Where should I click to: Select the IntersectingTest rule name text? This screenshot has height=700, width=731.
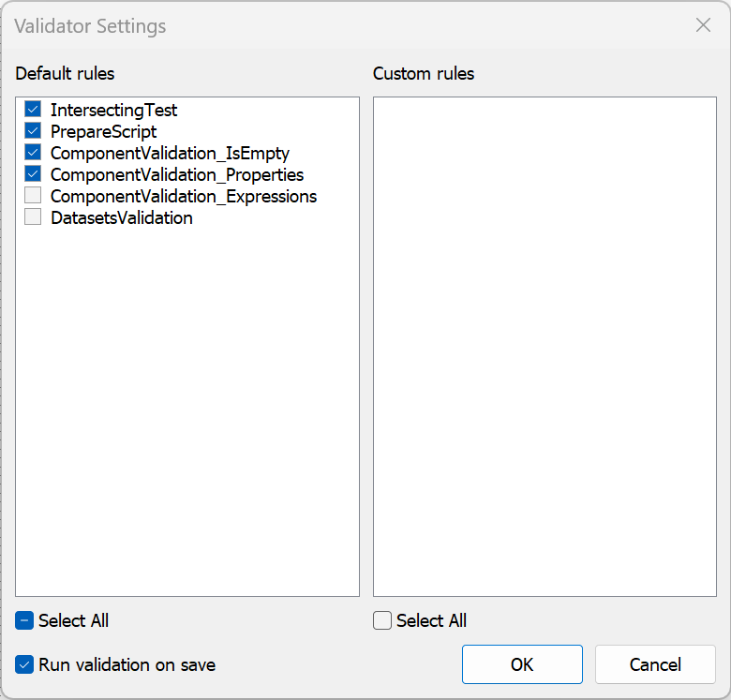click(x=113, y=110)
